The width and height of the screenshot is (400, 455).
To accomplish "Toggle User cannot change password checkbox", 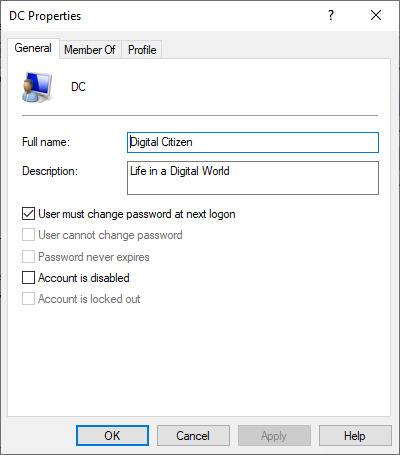I will 28,235.
